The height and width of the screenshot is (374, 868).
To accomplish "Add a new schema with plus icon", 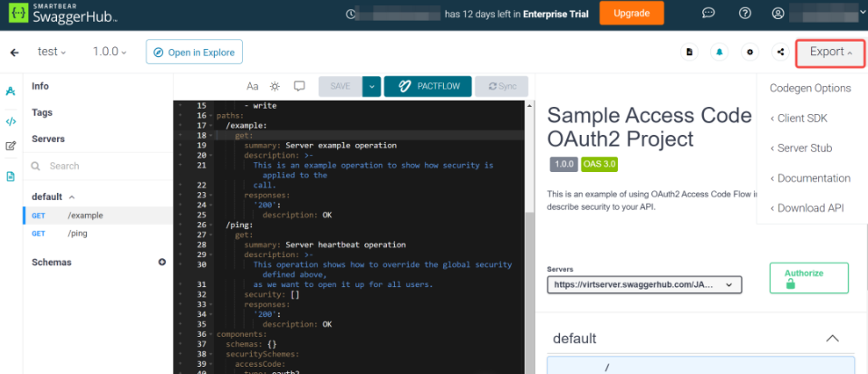I will pyautogui.click(x=162, y=263).
